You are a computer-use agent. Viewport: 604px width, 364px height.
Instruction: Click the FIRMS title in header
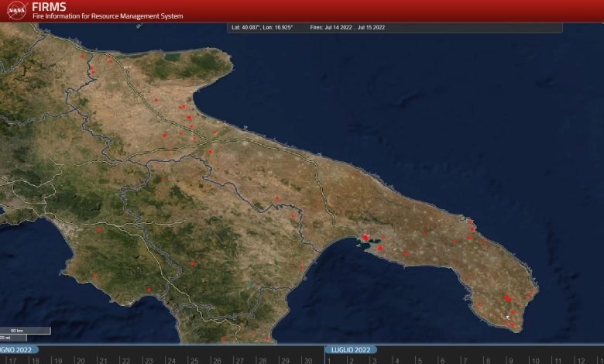tap(48, 6)
